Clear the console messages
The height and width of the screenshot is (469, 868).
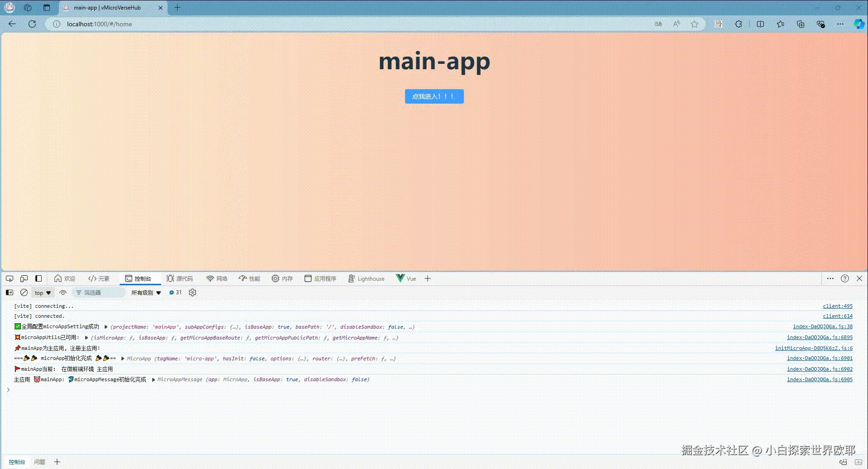(x=24, y=292)
